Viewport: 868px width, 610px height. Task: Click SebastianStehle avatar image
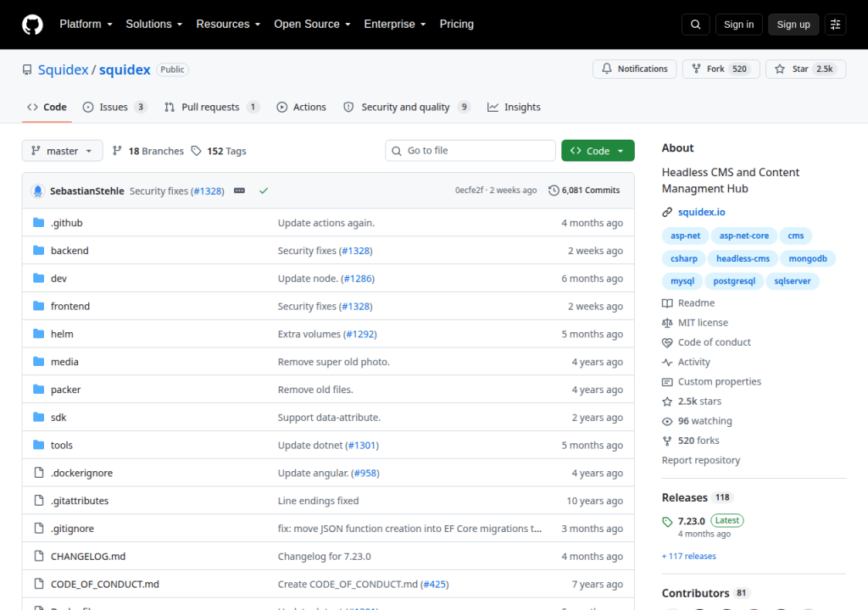point(37,191)
